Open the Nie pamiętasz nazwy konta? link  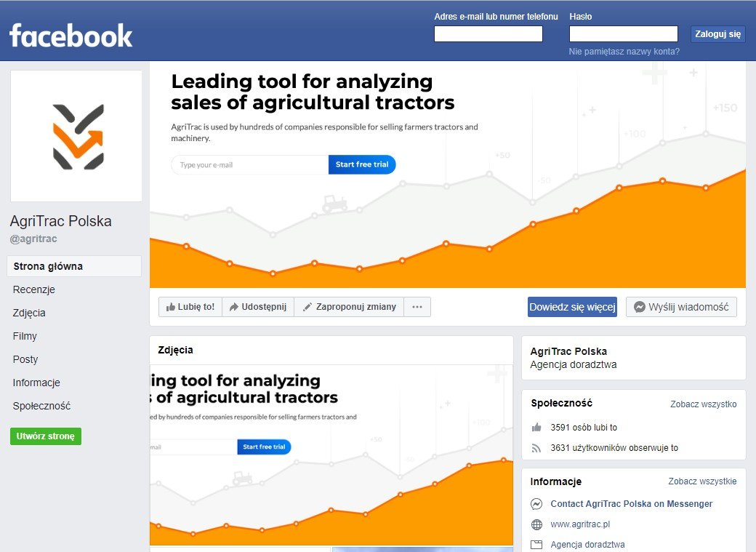[x=624, y=52]
